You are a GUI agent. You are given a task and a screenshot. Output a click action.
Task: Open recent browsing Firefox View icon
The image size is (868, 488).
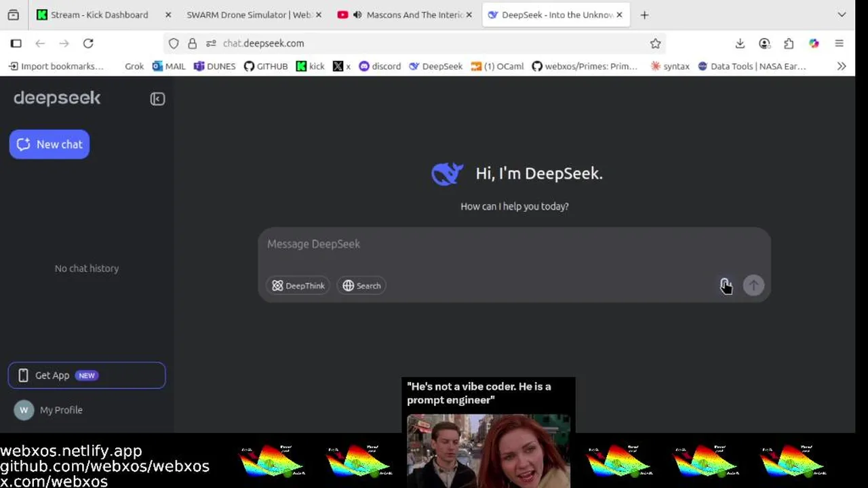point(14,14)
